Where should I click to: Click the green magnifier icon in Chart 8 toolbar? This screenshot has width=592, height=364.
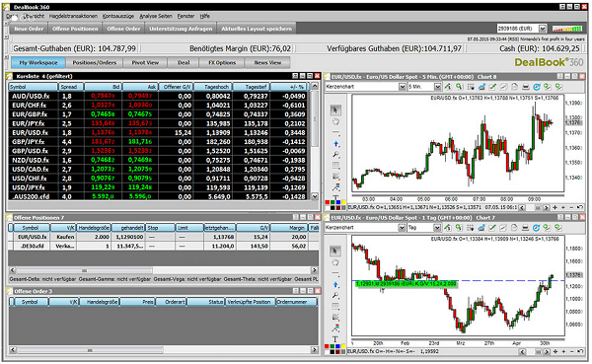459,87
